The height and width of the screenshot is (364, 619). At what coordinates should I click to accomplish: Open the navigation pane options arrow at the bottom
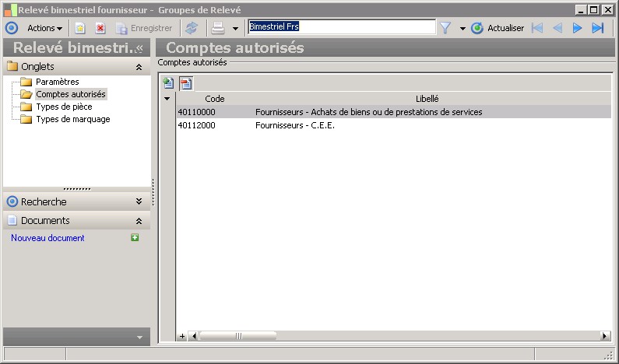coord(139,338)
